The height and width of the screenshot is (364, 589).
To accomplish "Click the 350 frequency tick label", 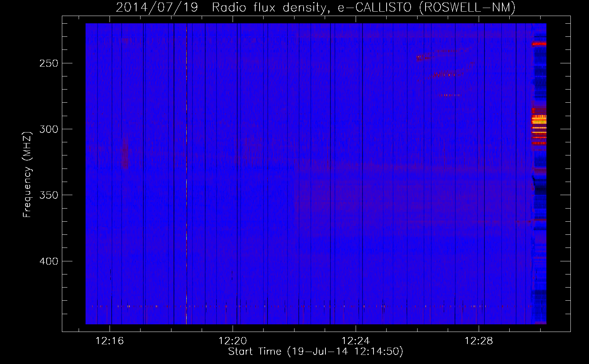I will tap(49, 195).
